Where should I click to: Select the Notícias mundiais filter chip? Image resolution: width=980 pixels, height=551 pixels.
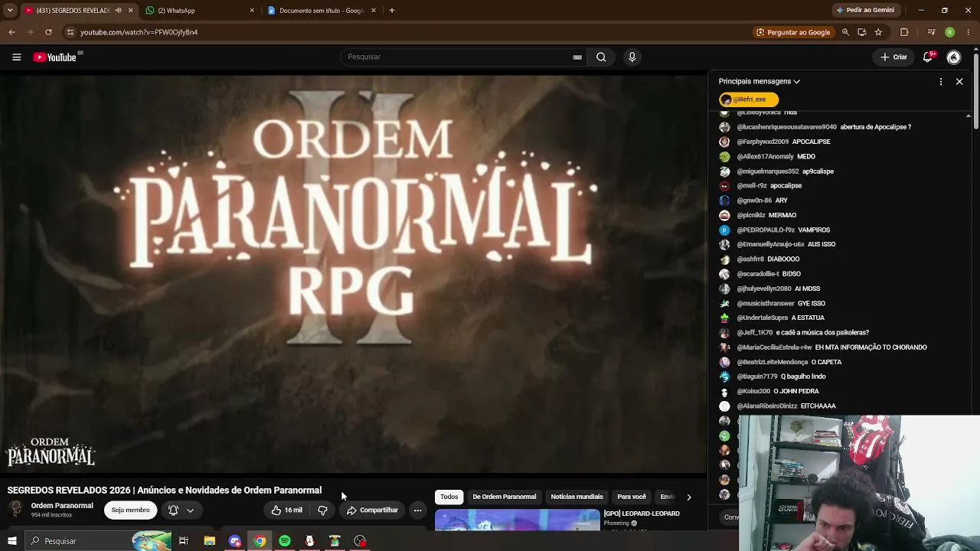click(x=577, y=497)
